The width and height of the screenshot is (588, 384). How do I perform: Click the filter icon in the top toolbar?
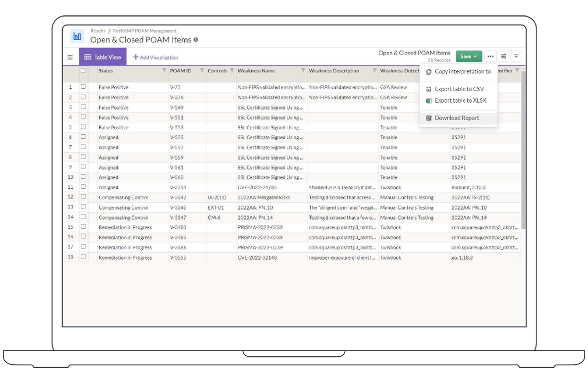[x=516, y=56]
